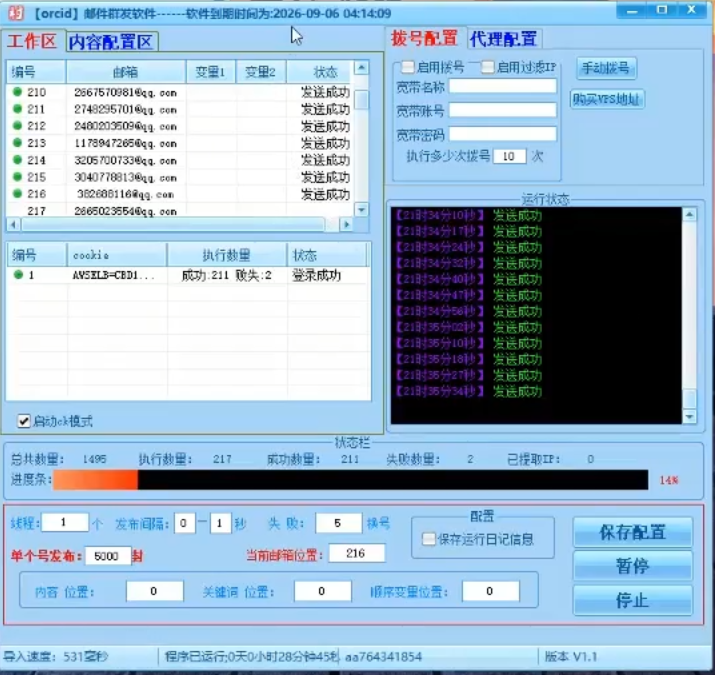Click the 购买VPS地址 button
715x675 pixels.
pos(608,100)
